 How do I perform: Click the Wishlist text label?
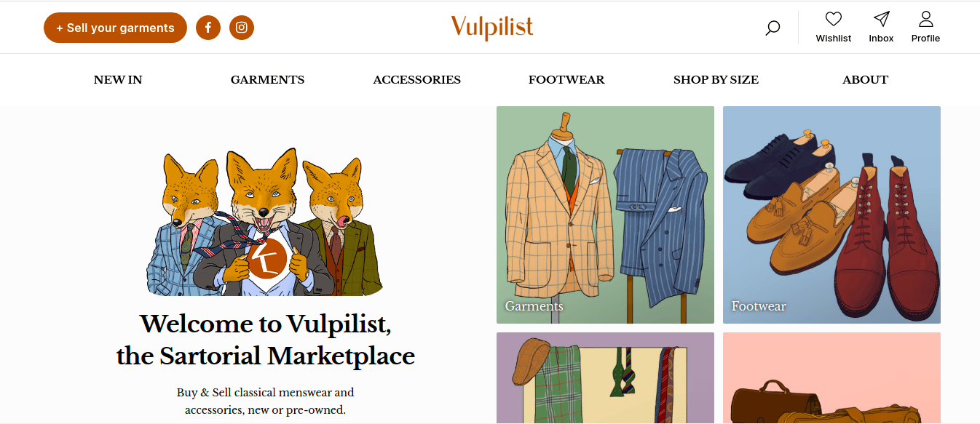833,38
